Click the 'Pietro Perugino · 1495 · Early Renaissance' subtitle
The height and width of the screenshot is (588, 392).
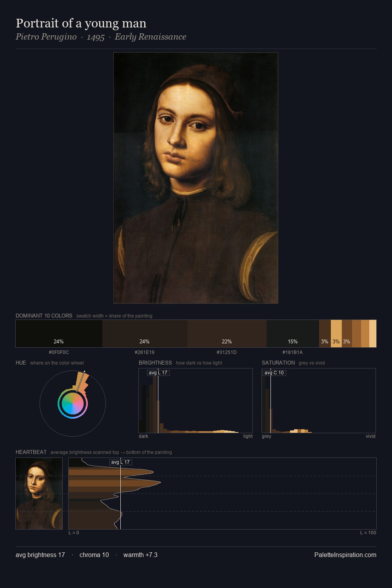pyautogui.click(x=101, y=37)
